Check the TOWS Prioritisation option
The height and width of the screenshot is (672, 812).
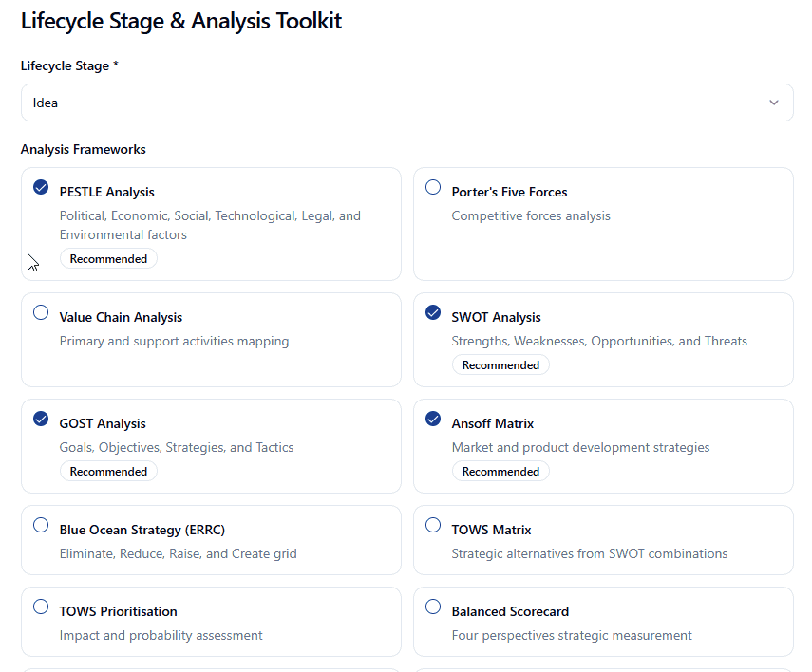coord(40,607)
